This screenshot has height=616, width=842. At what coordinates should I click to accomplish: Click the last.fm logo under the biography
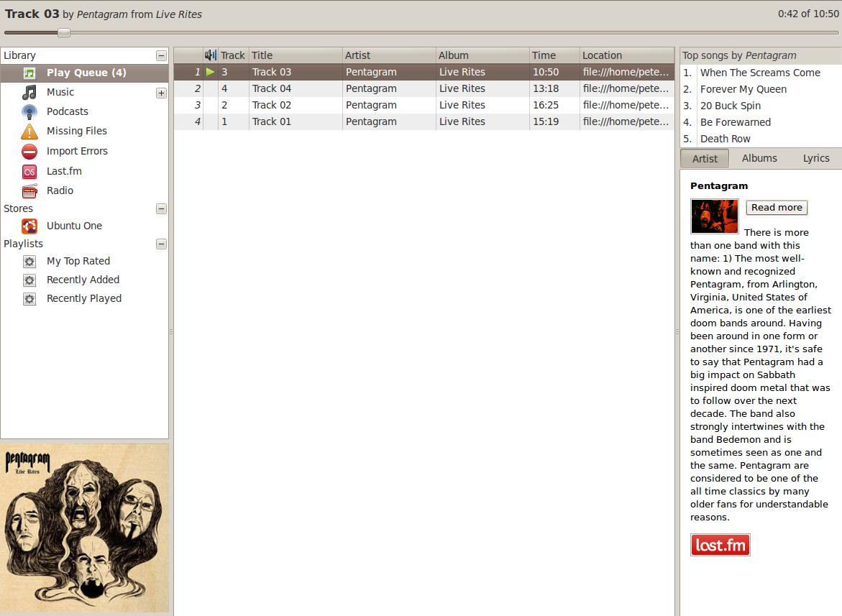(x=720, y=545)
